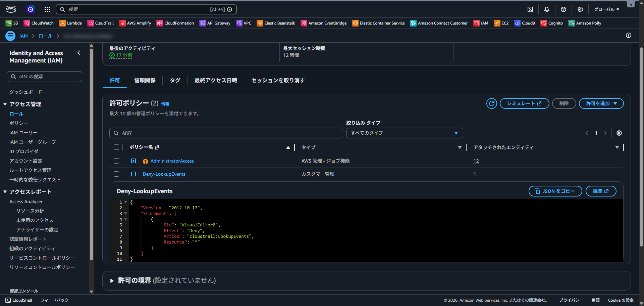Focus the top console 検索 bar
Image resolution: width=644 pixels, height=306 pixels.
click(x=146, y=9)
